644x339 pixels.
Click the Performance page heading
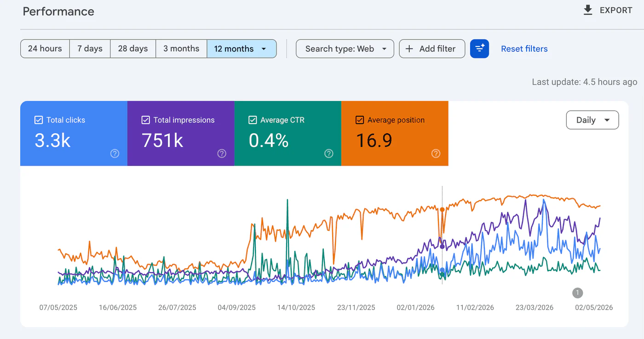point(58,11)
